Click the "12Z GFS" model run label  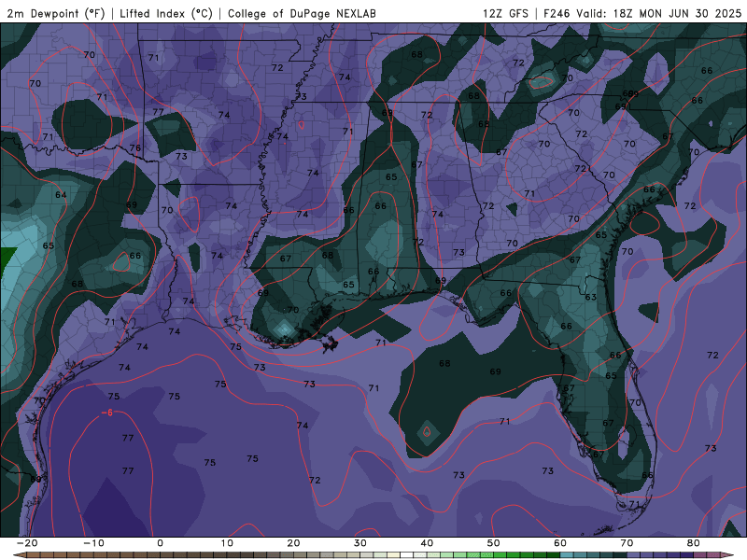tap(505, 13)
